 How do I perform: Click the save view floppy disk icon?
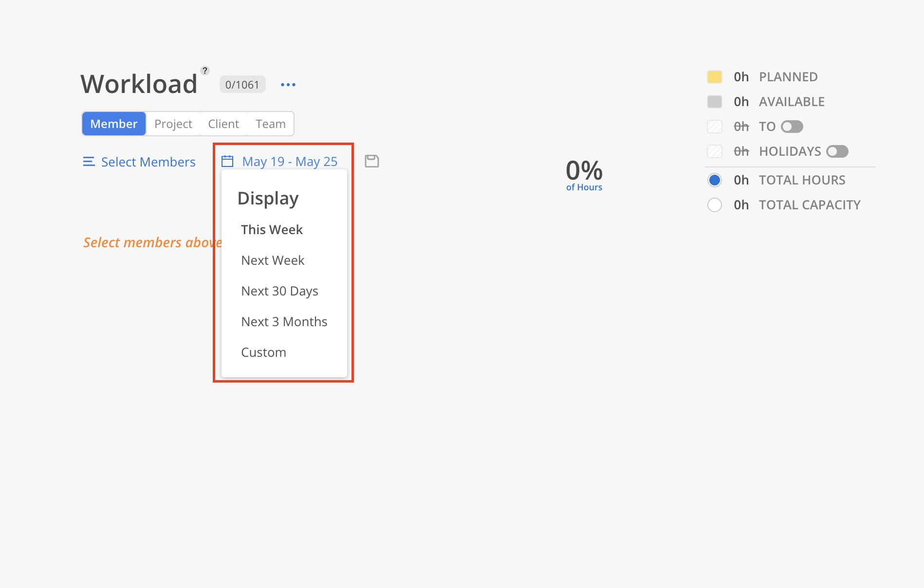tap(371, 161)
